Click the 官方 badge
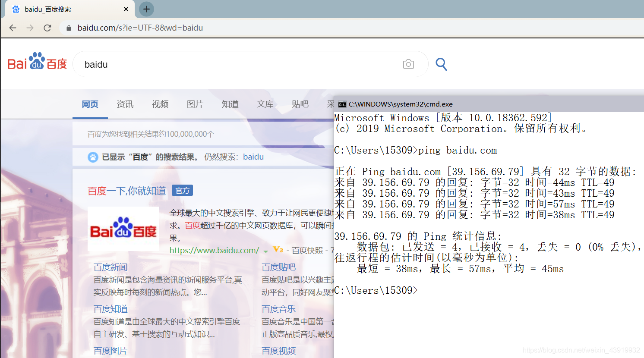 [182, 191]
